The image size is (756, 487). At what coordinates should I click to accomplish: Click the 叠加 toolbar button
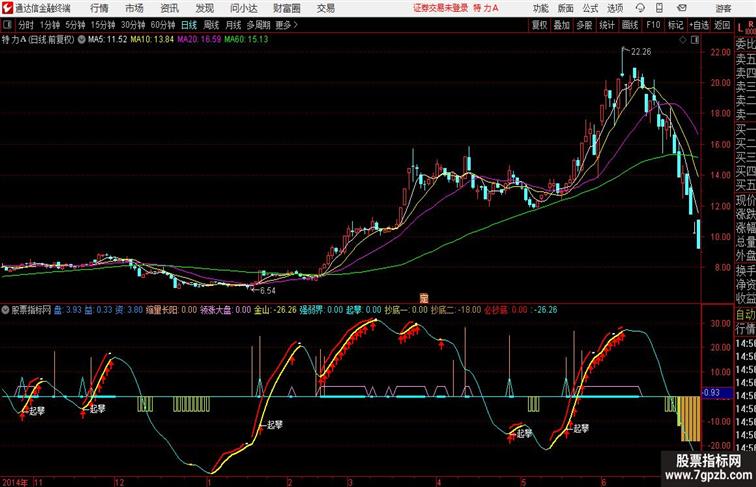tap(562, 25)
